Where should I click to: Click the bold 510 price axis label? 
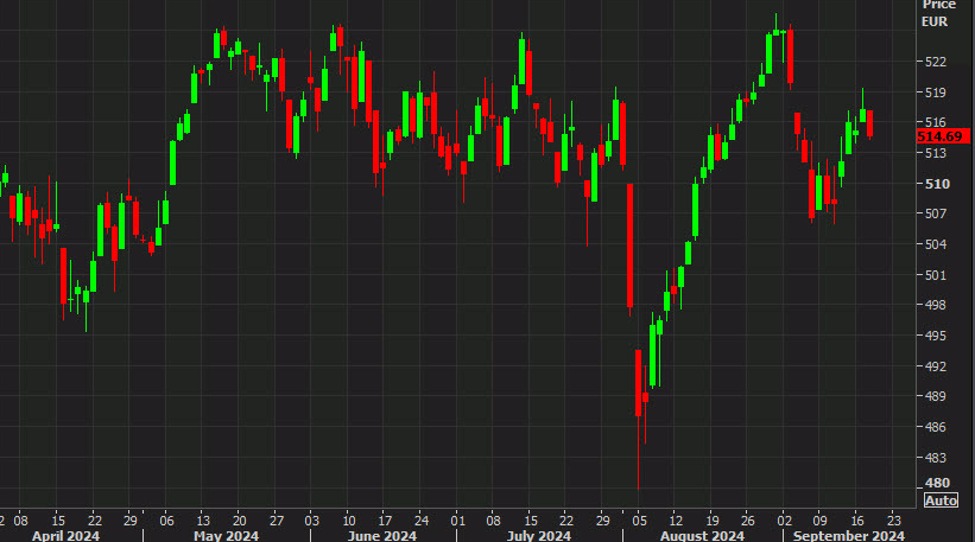tap(937, 184)
